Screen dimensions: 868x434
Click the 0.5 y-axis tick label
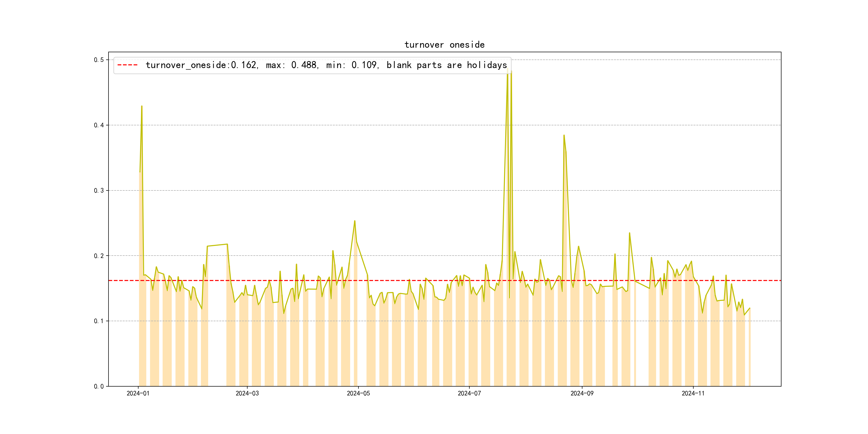tap(99, 60)
